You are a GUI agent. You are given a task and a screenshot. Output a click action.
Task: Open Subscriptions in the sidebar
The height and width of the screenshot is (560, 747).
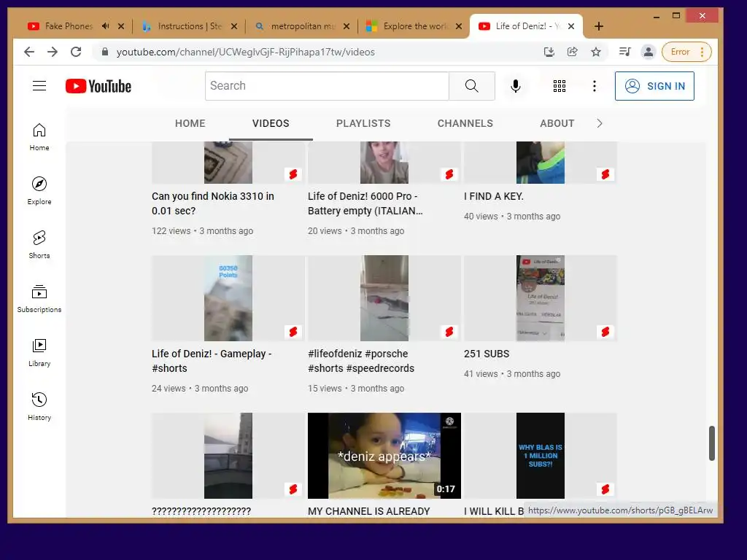(x=39, y=298)
